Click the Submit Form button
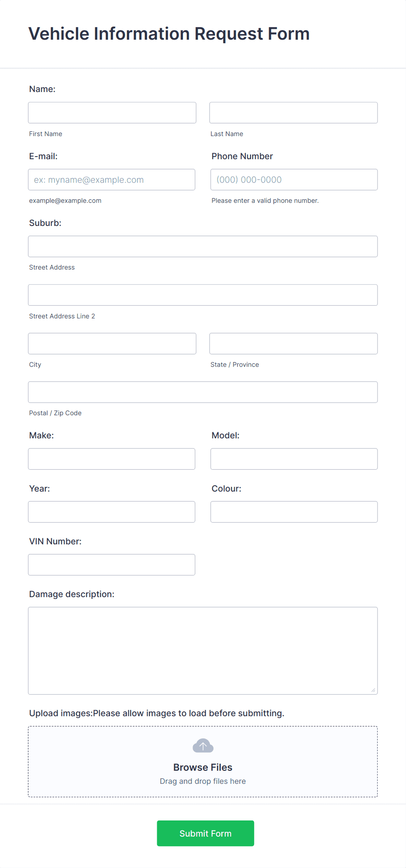The image size is (406, 868). 206,833
